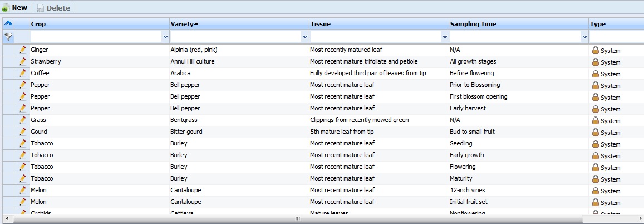The height and width of the screenshot is (224, 644).
Task: Click the Bud to small fruit cell
Action: 518,132
